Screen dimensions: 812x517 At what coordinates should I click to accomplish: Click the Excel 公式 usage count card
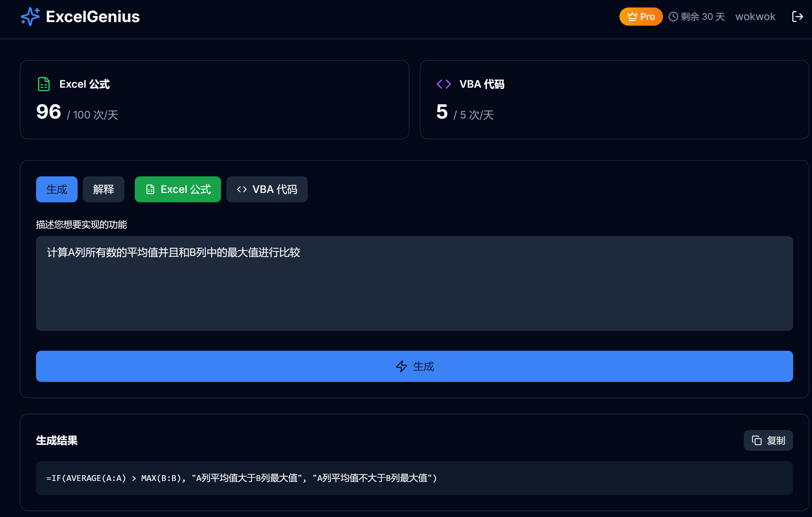click(x=215, y=100)
